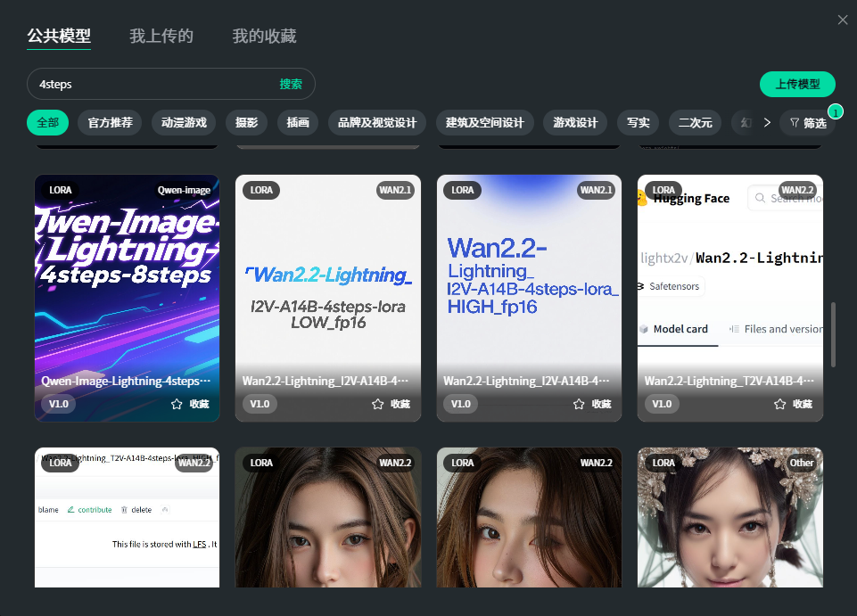Click LORA tag on LOW_fp16 card
The height and width of the screenshot is (616, 857).
point(261,190)
